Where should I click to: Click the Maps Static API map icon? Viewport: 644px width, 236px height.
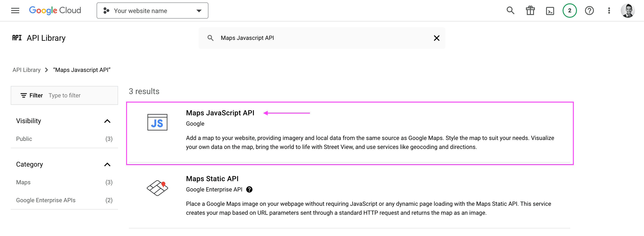tap(157, 188)
